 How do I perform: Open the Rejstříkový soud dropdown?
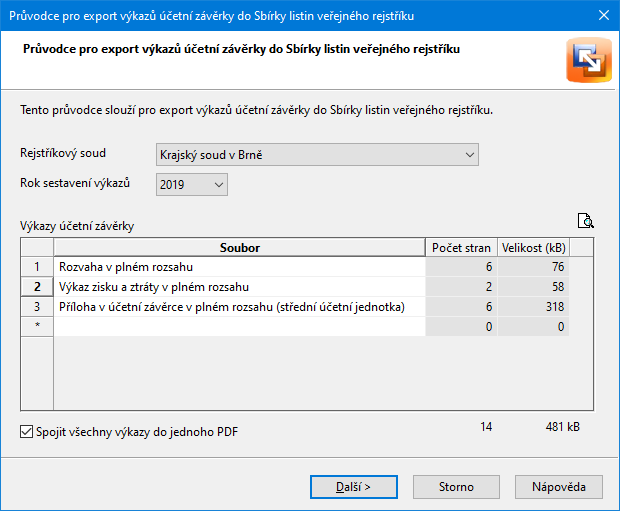pyautogui.click(x=317, y=155)
